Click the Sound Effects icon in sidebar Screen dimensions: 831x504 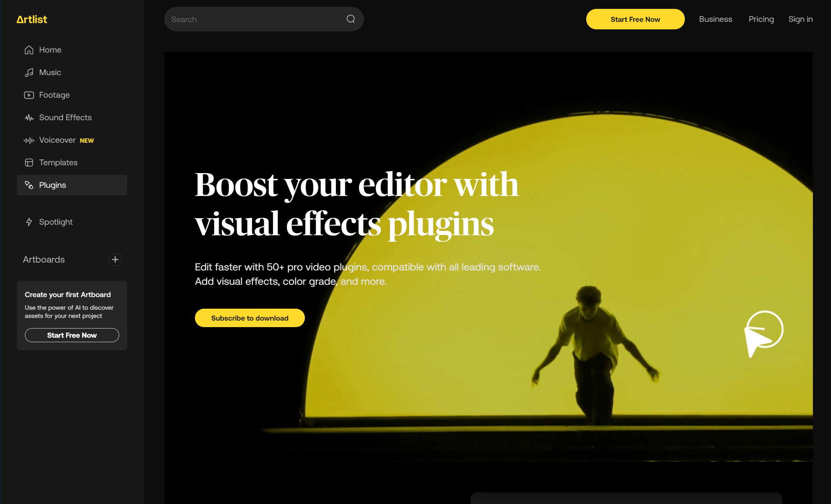[x=29, y=117]
